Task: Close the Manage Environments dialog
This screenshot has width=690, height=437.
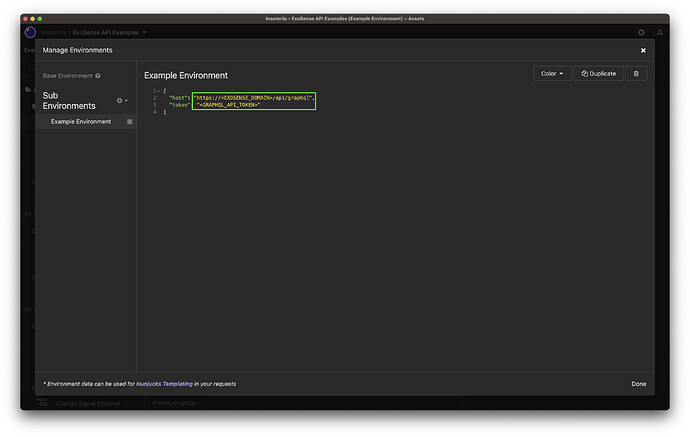Action: [x=643, y=51]
